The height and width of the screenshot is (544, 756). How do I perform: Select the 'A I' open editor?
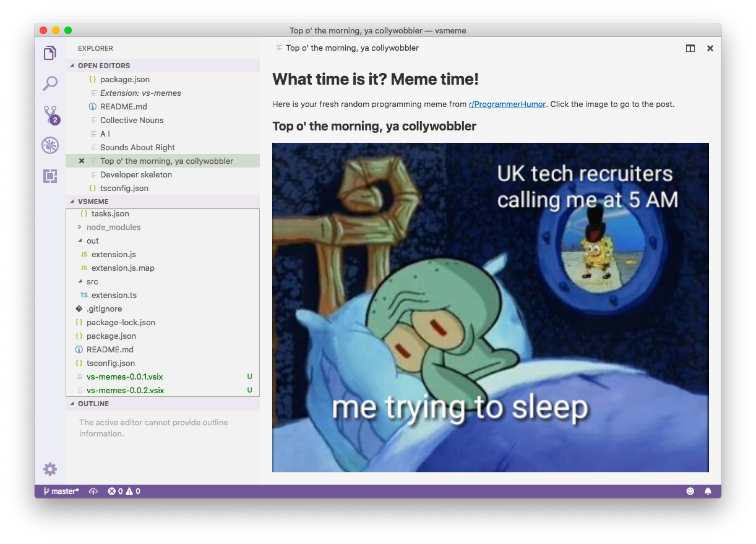click(x=163, y=134)
